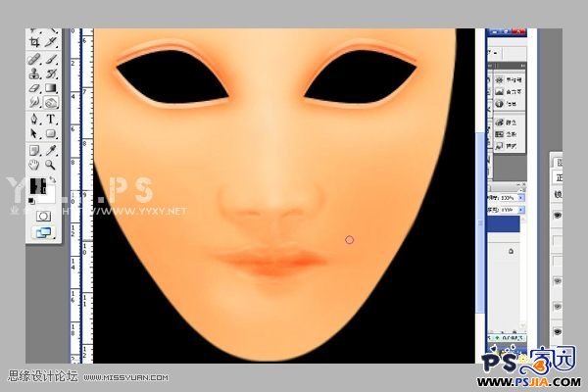Image resolution: width=588 pixels, height=392 pixels.
Task: Open the layer opacity slider dropdown
Action: 521,198
